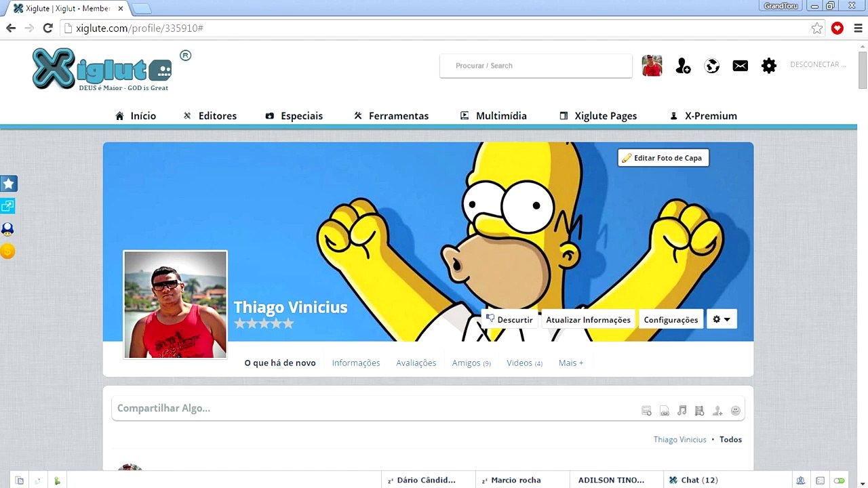
Task: Open the Ferramentas menu
Action: 391,116
